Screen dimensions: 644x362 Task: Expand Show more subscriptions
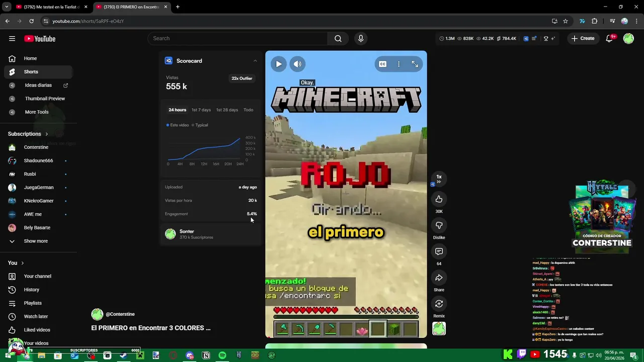38,241
